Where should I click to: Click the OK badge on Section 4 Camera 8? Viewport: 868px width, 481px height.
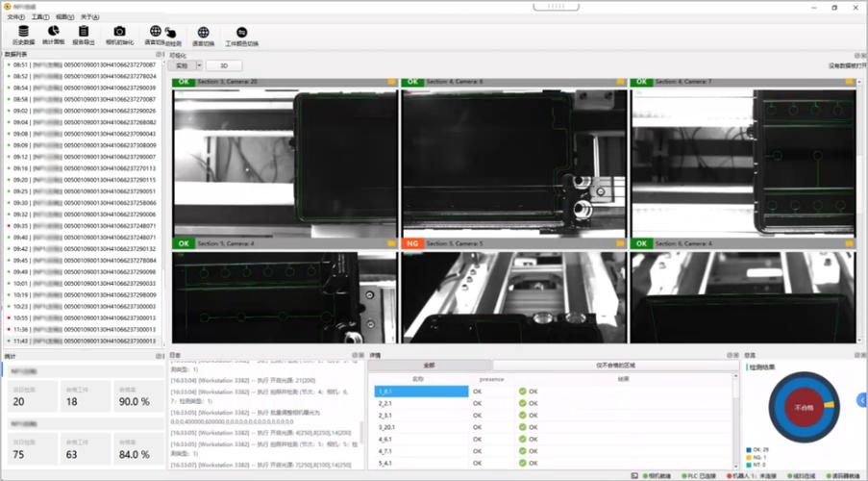(x=412, y=82)
